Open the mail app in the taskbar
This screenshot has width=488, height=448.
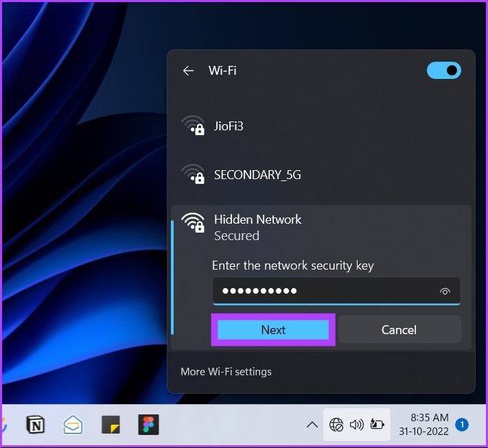tap(73, 425)
